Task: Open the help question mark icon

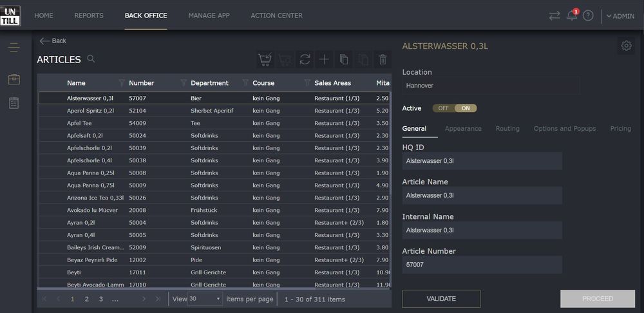Action: point(588,15)
